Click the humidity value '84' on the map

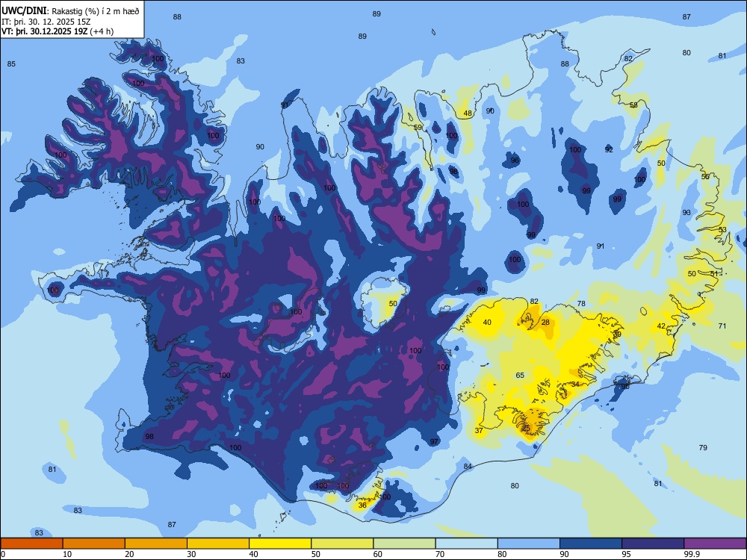click(468, 466)
